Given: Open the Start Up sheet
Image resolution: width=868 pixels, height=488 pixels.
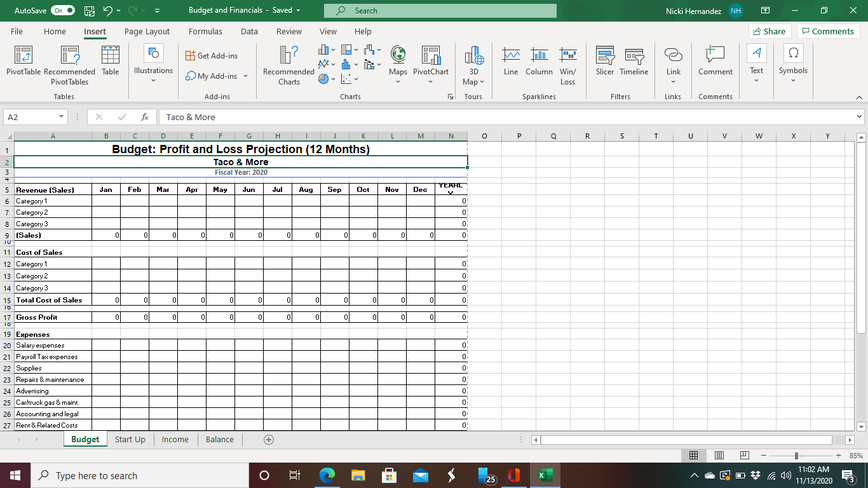Looking at the screenshot, I should coord(130,439).
